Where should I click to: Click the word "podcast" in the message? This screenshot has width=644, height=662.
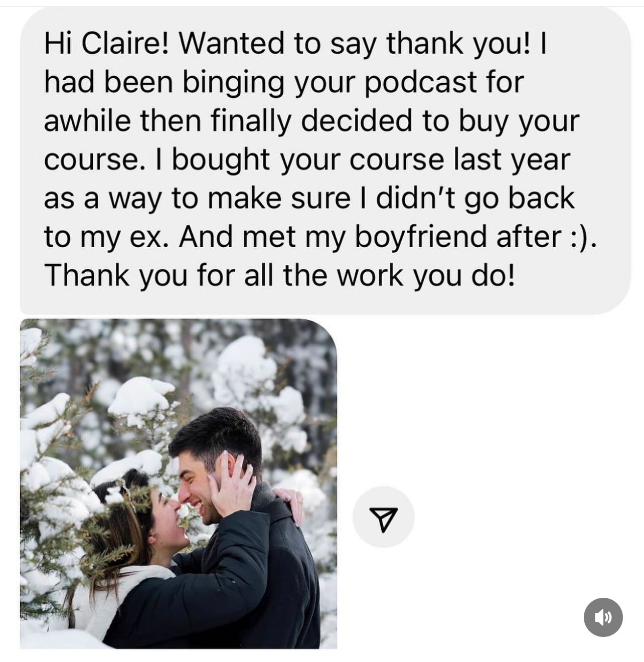tap(420, 82)
